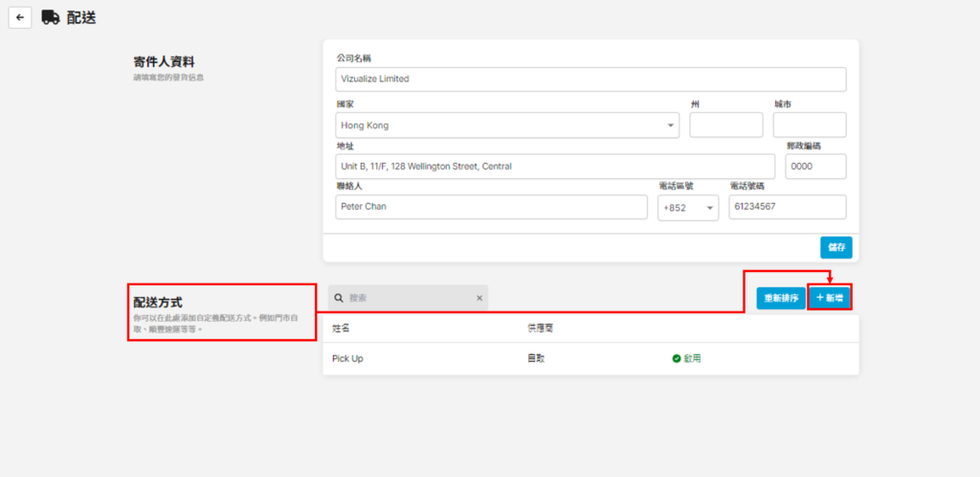The image size is (980, 477).
Task: Click the Peter Chan contact person field
Action: 491,207
